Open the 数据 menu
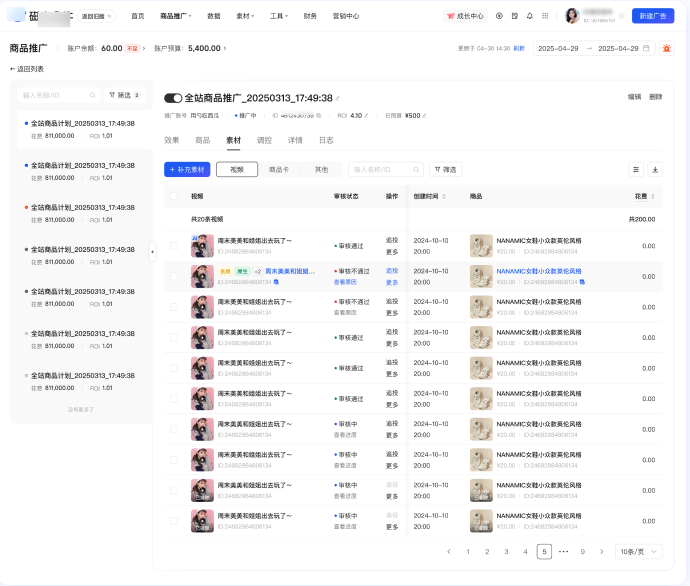Viewport: 690px width, 586px height. tap(213, 16)
